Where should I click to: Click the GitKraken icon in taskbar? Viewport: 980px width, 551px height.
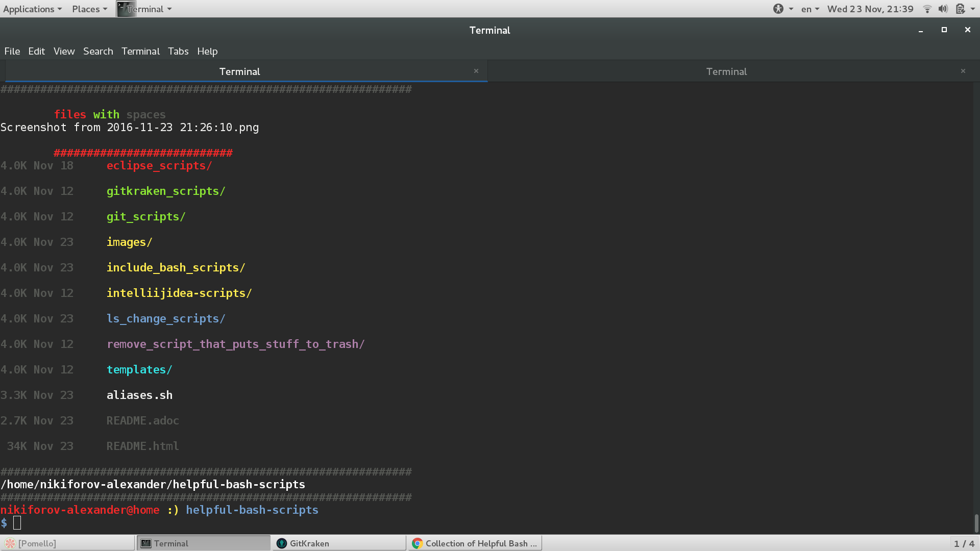282,543
